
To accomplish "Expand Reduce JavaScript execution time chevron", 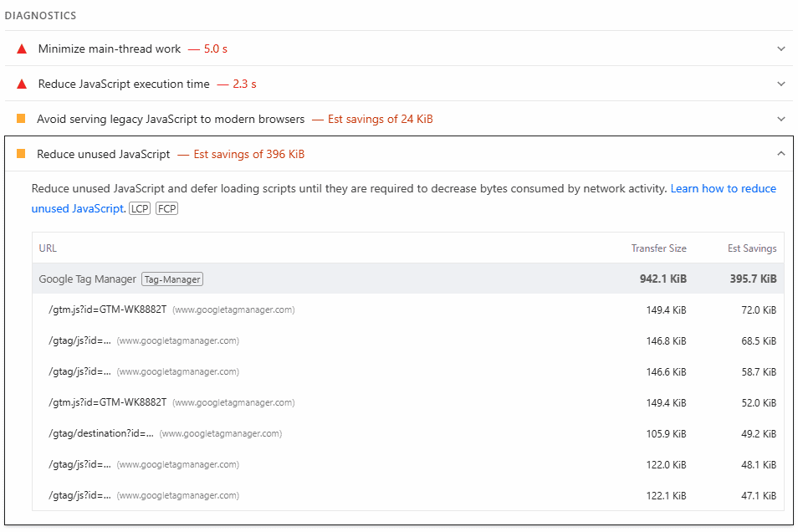I will tap(780, 84).
